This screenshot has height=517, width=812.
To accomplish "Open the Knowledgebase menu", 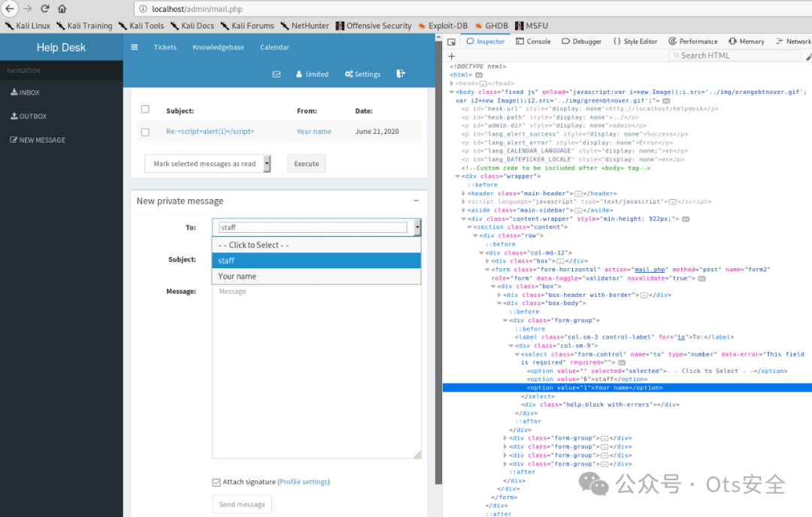I will (218, 47).
